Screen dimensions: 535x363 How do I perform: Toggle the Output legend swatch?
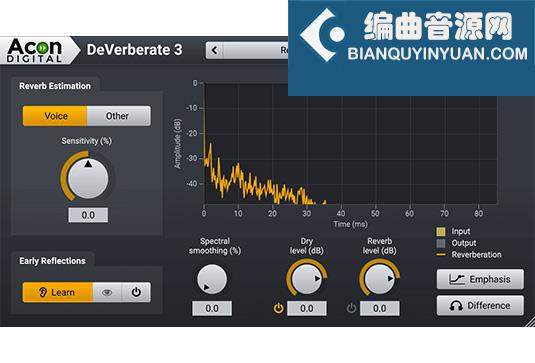(x=441, y=243)
